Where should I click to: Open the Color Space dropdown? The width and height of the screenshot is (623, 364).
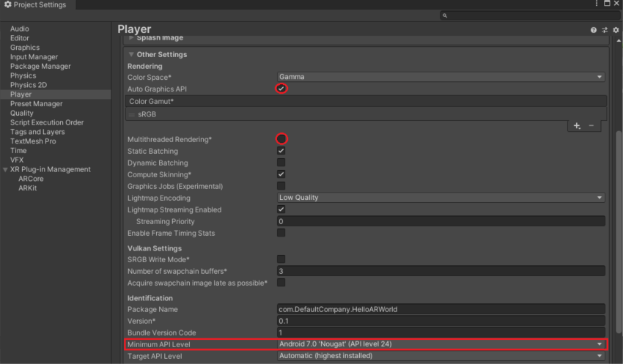tap(440, 77)
